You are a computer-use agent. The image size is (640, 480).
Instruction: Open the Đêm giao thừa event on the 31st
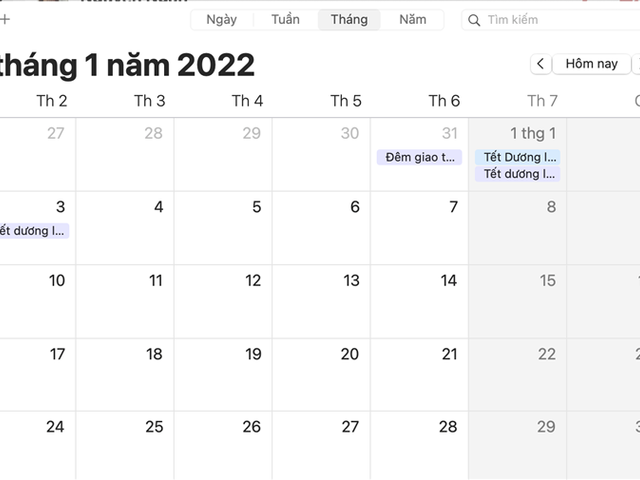click(419, 157)
